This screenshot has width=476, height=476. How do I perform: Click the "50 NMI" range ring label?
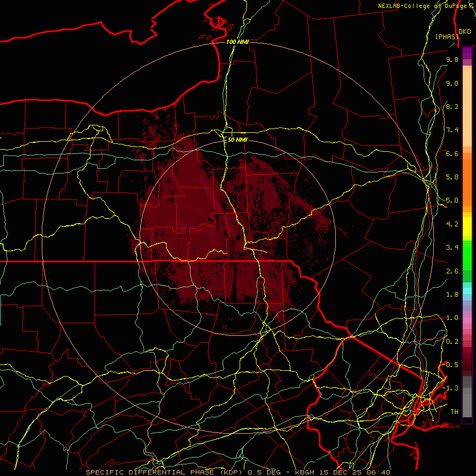pos(237,140)
